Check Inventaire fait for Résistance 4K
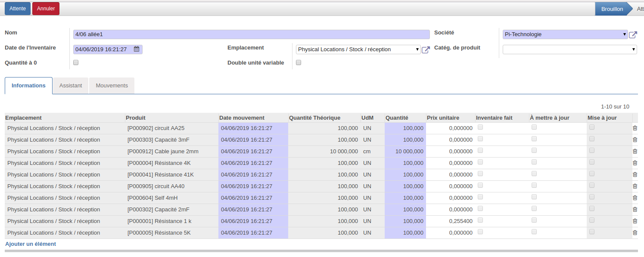 coord(480,162)
